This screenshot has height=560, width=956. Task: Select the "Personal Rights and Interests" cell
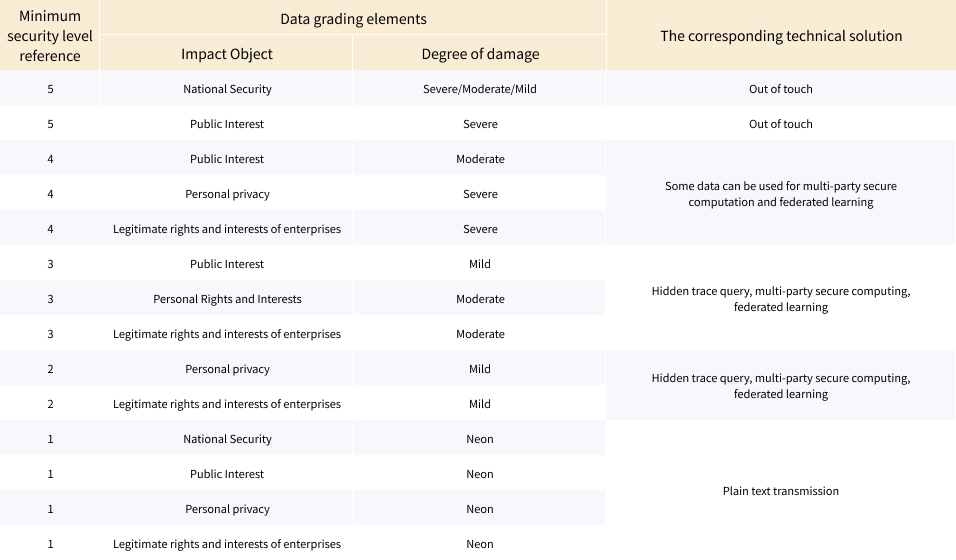click(x=227, y=299)
